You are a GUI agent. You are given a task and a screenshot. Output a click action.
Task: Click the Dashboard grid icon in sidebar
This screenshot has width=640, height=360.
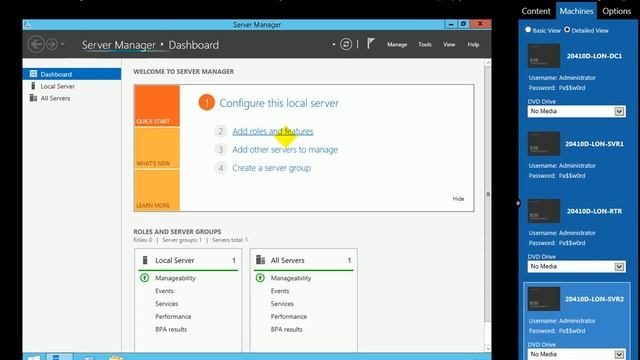tap(33, 74)
